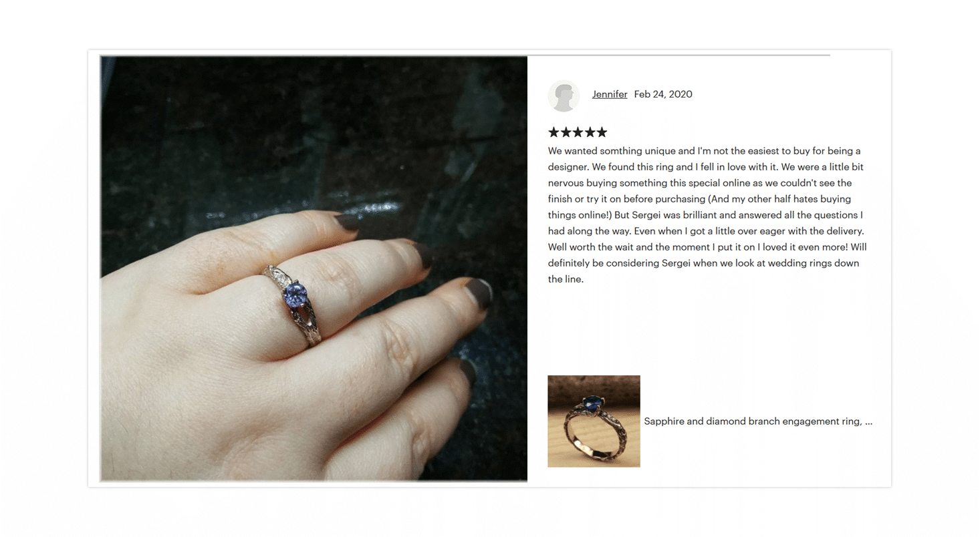Click the first star in the rating
This screenshot has height=537, width=980.
click(x=554, y=132)
